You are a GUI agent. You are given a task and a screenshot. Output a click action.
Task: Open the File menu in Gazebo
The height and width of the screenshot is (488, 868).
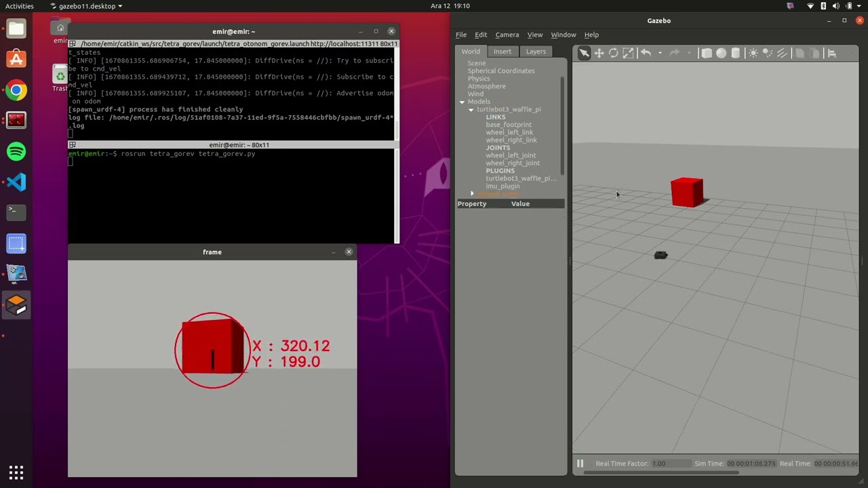tap(461, 35)
